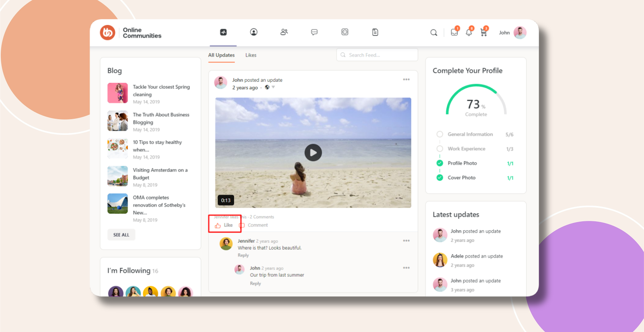Open 'Visiting Amsterdam on a Budget' post
644x332 pixels.
160,174
